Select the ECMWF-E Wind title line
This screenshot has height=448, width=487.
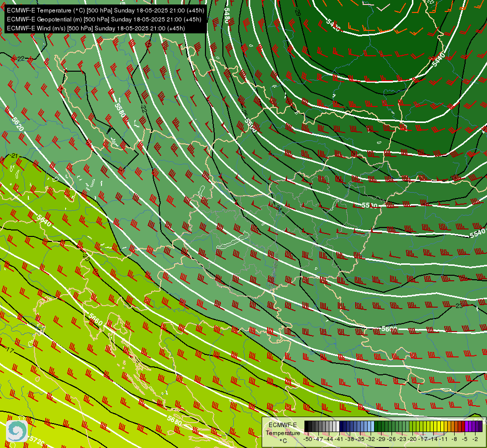click(96, 28)
